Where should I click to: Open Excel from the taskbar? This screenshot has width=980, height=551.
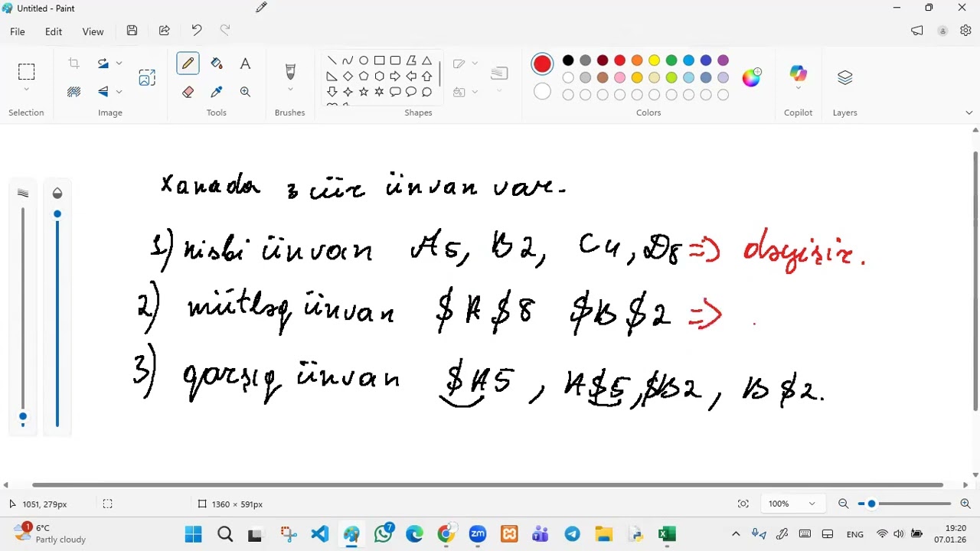[667, 533]
